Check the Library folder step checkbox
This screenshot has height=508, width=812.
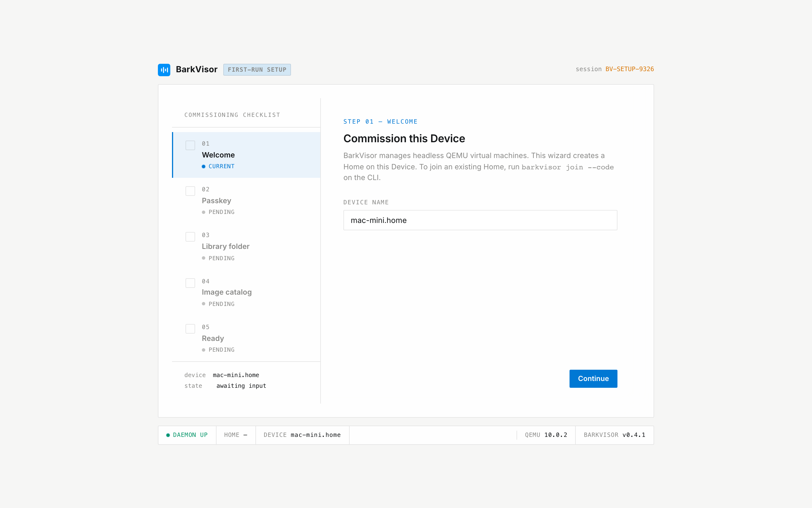[190, 237]
